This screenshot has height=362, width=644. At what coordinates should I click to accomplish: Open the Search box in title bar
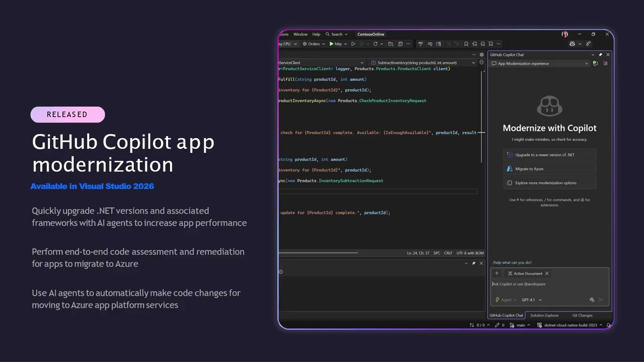click(x=337, y=34)
